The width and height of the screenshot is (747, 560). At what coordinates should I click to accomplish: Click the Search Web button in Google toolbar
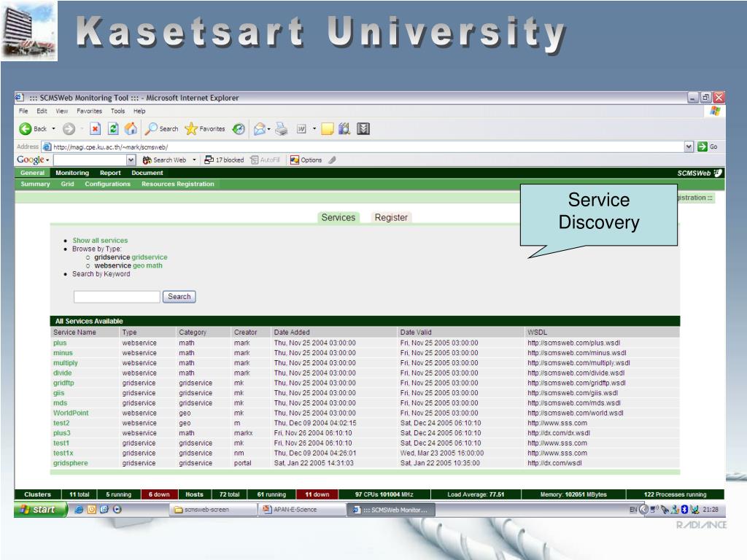pos(164,160)
